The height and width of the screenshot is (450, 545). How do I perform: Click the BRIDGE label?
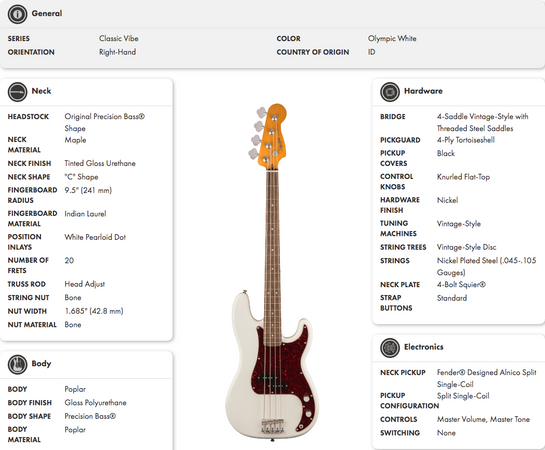393,117
